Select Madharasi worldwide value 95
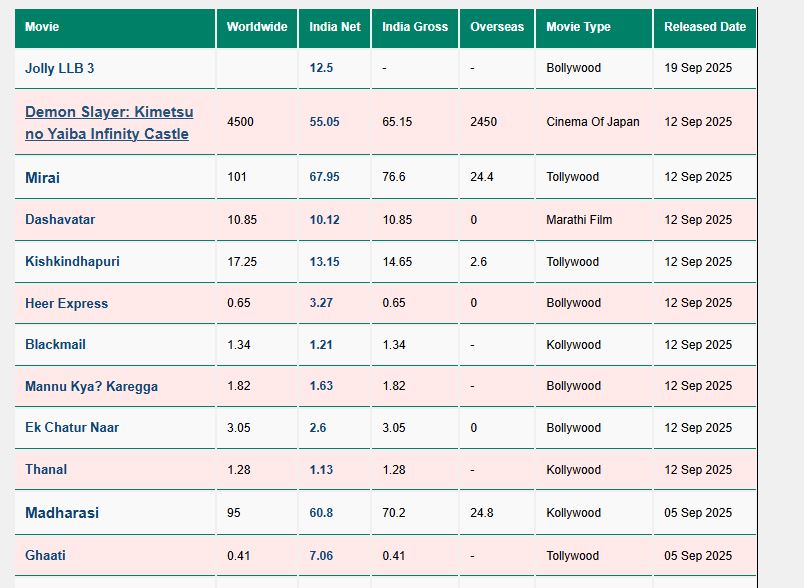804x588 pixels. click(x=234, y=513)
